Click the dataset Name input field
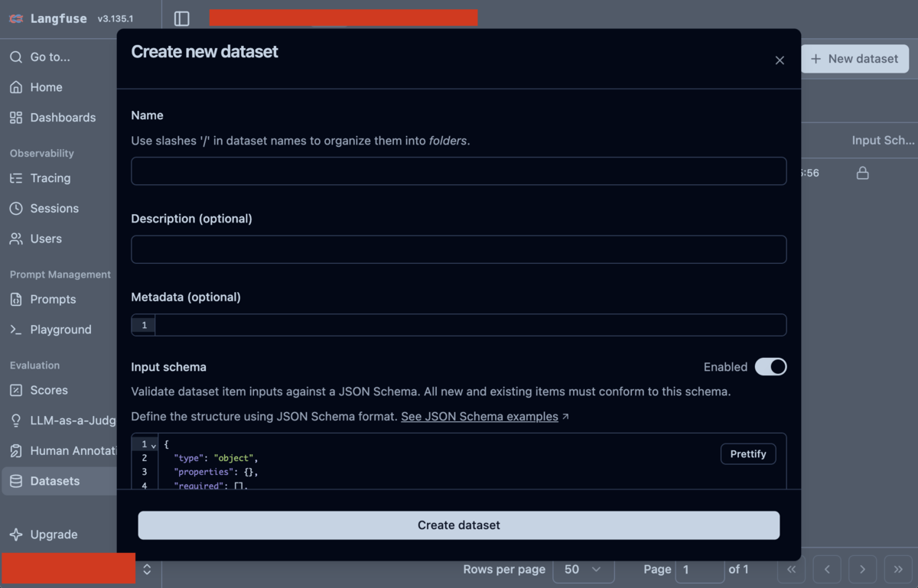The height and width of the screenshot is (588, 918). tap(459, 171)
